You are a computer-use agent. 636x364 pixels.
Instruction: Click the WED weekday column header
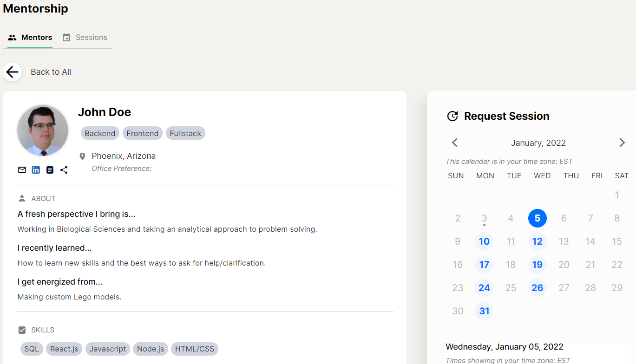pos(542,176)
